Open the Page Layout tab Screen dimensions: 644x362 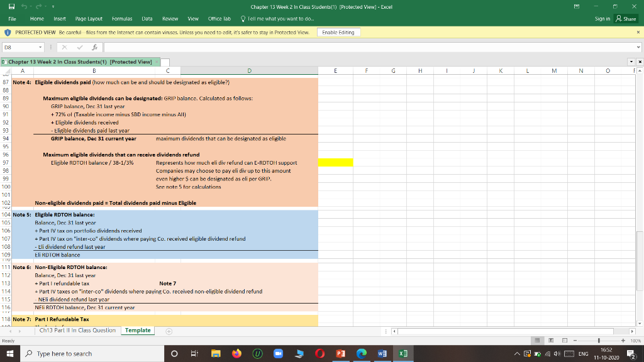(x=89, y=19)
